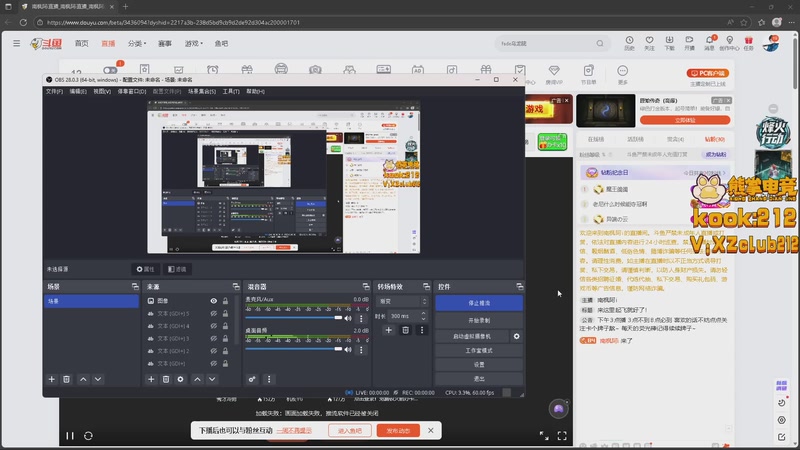800x450 pixels.
Task: Expand the 分类 dropdown in Douyu nav
Action: click(137, 43)
